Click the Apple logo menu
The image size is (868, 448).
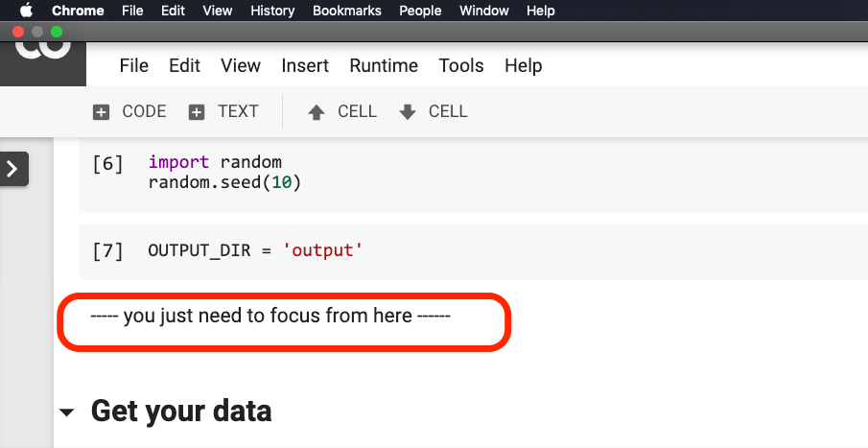26,11
